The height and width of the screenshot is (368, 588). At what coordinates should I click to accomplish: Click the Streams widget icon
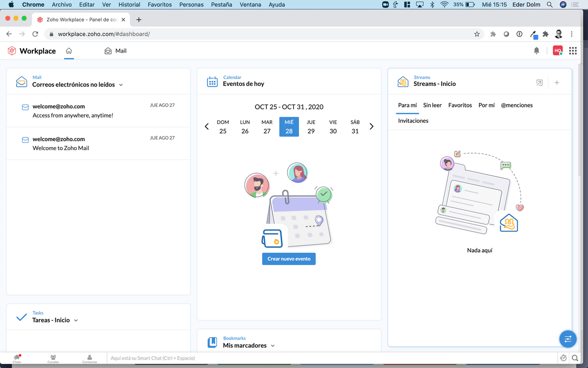tap(403, 81)
